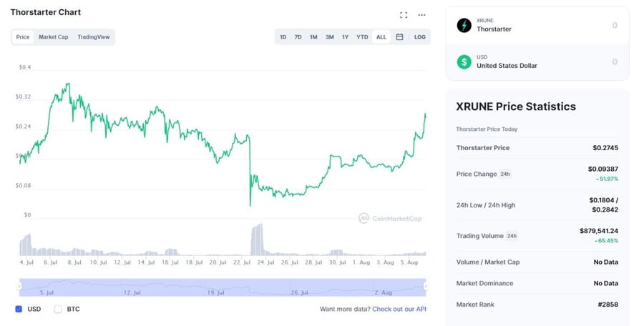Screen dimensions: 644x326
Task: Select the 1Y time range
Action: [345, 37]
